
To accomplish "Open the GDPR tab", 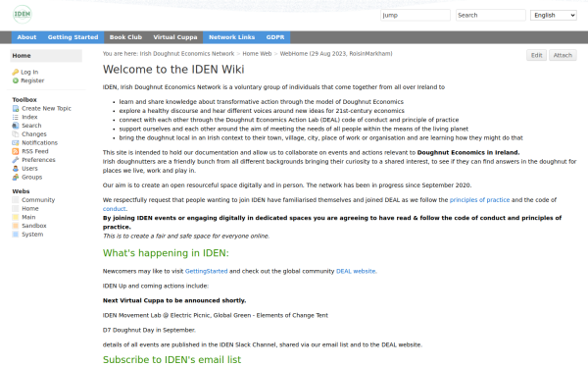I will click(x=275, y=37).
